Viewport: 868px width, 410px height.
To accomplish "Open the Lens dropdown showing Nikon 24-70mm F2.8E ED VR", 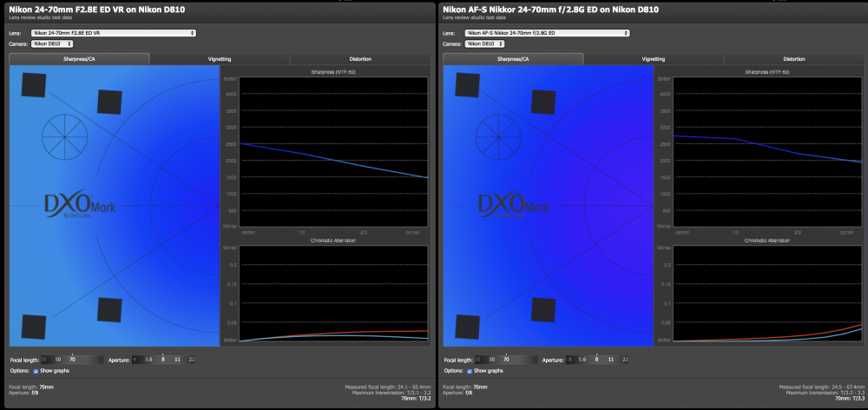I will coord(114,33).
